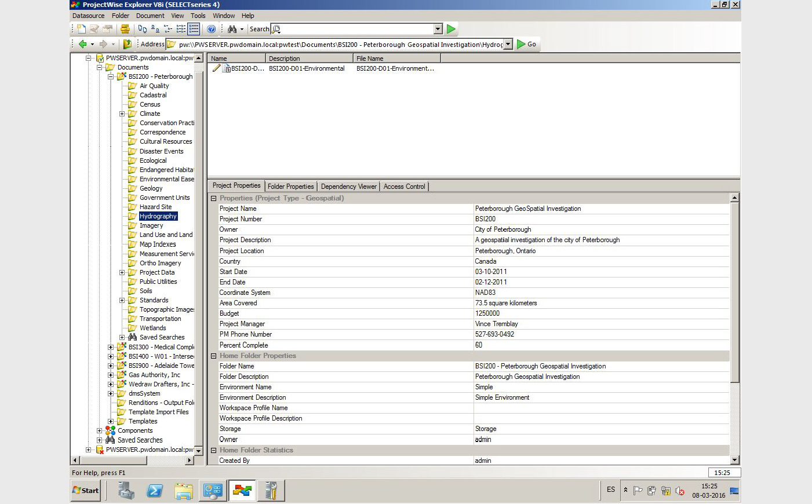The width and height of the screenshot is (812, 504).
Task: Click the Go button
Action: [x=527, y=44]
